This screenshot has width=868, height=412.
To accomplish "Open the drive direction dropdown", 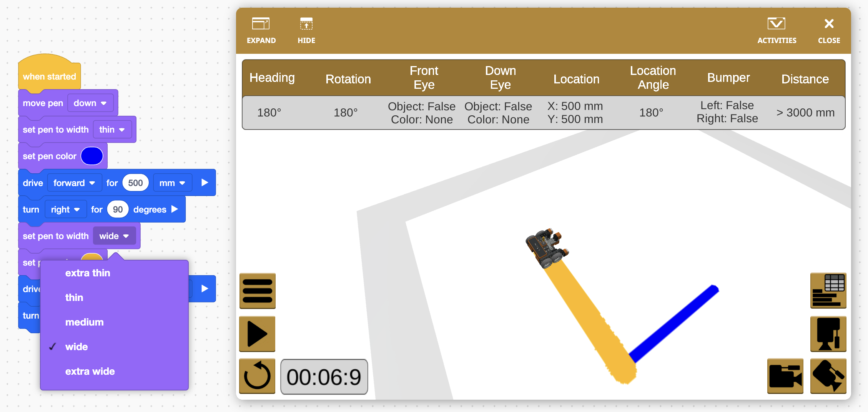I will (x=74, y=183).
